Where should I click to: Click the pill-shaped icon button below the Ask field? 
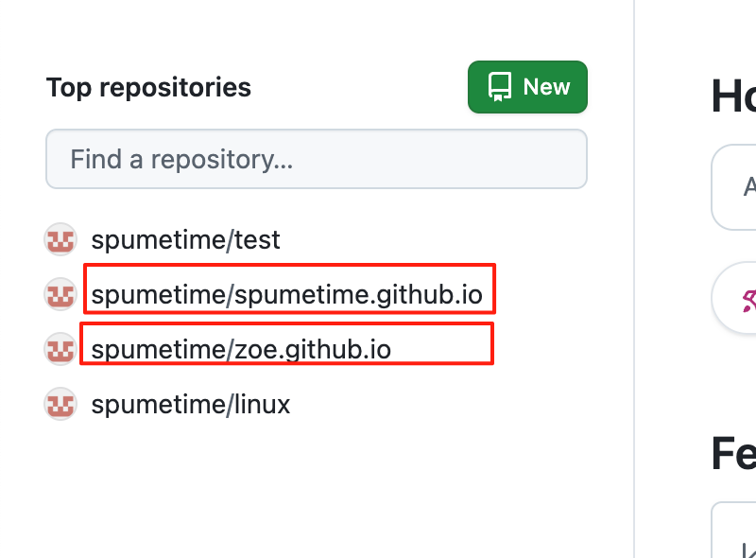coord(747,297)
